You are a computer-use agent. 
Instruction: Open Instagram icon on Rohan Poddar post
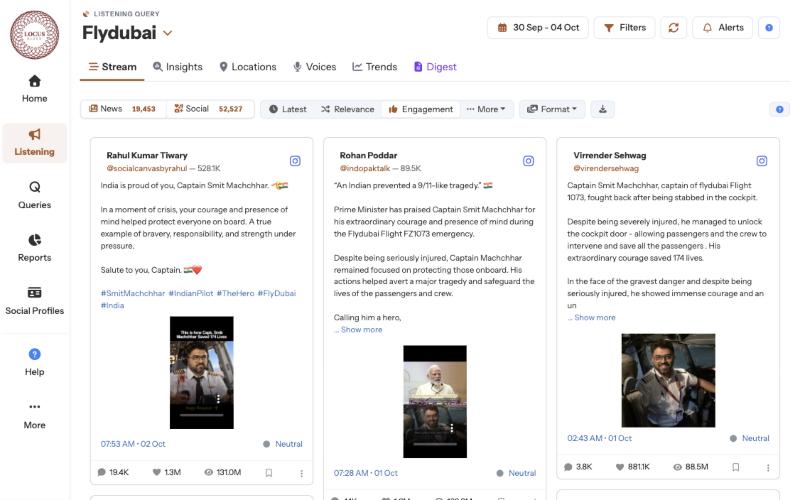pyautogui.click(x=528, y=161)
